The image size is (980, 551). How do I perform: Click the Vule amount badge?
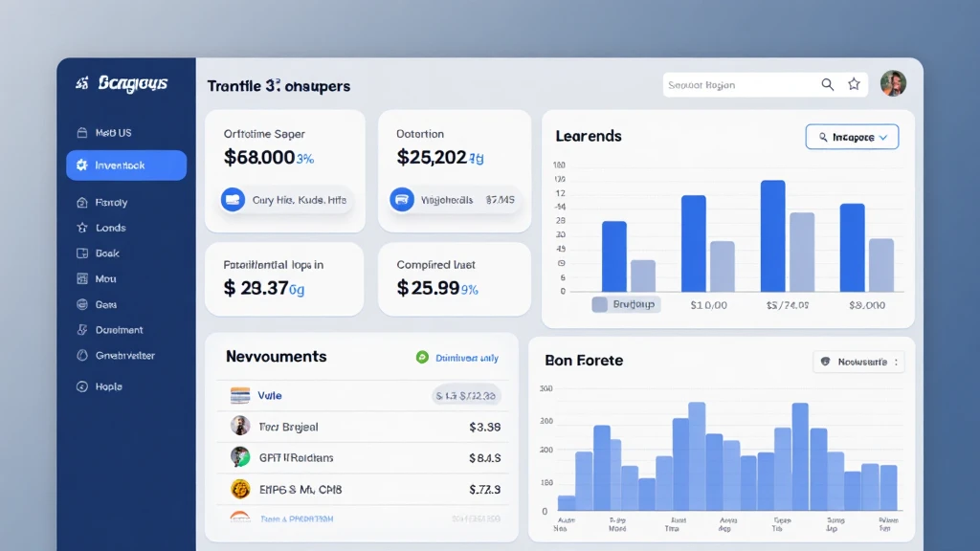pos(466,395)
